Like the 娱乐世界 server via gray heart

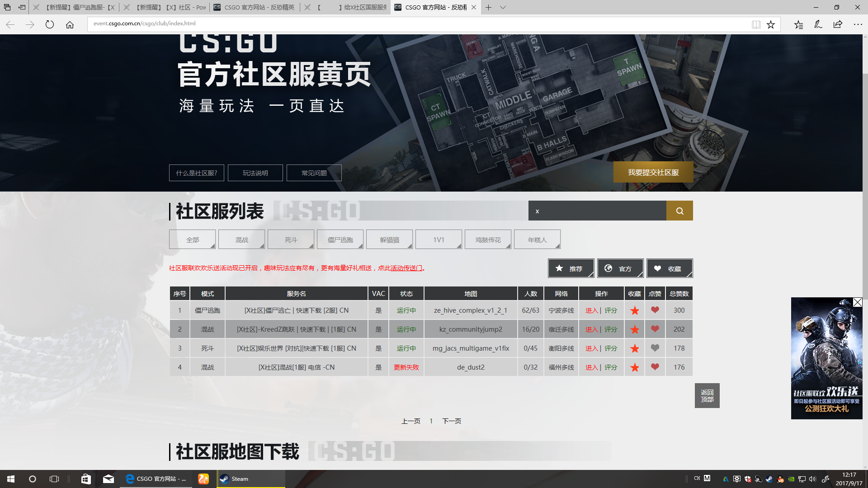tap(655, 348)
